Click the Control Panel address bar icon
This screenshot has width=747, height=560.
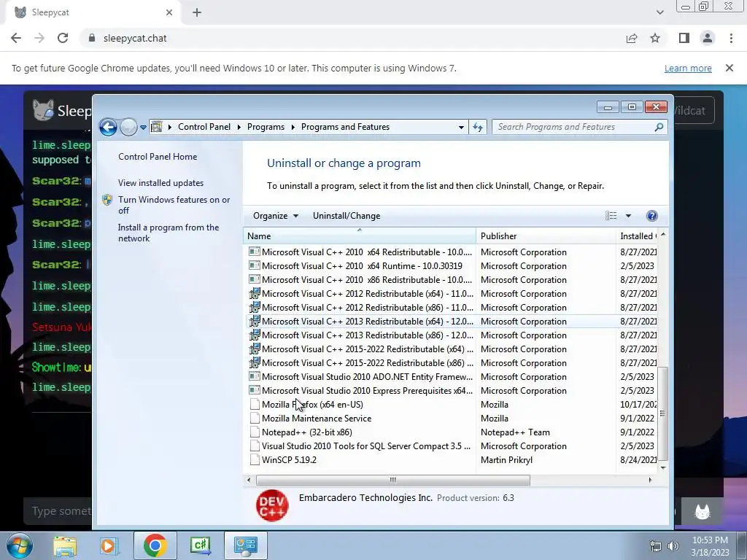[x=156, y=127]
